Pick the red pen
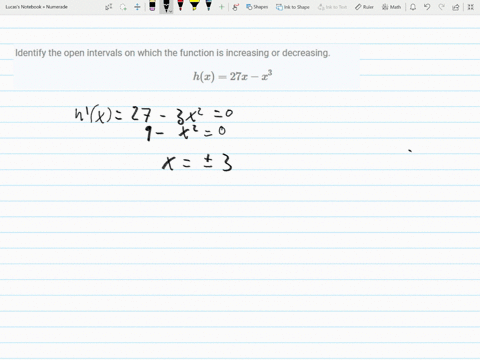480x360 pixels. (x=180, y=6)
